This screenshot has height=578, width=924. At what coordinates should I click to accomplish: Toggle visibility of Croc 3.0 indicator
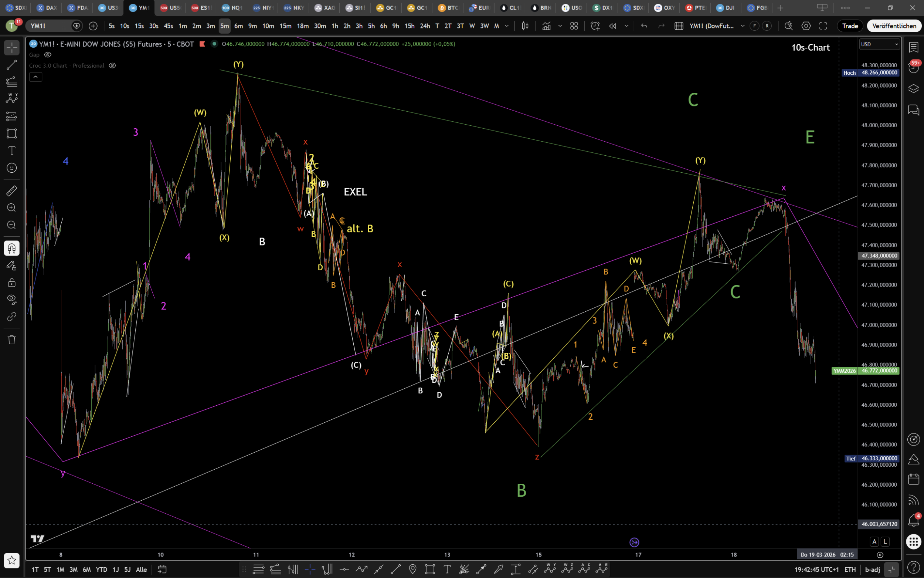click(x=112, y=65)
